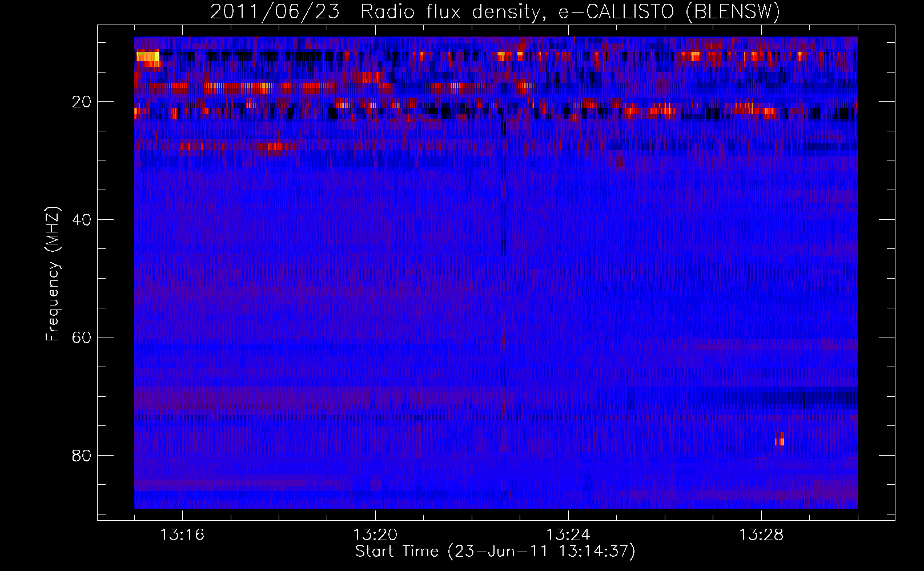Click the 60 MHz frequency tick label
This screenshot has height=571, width=924.
click(x=82, y=337)
